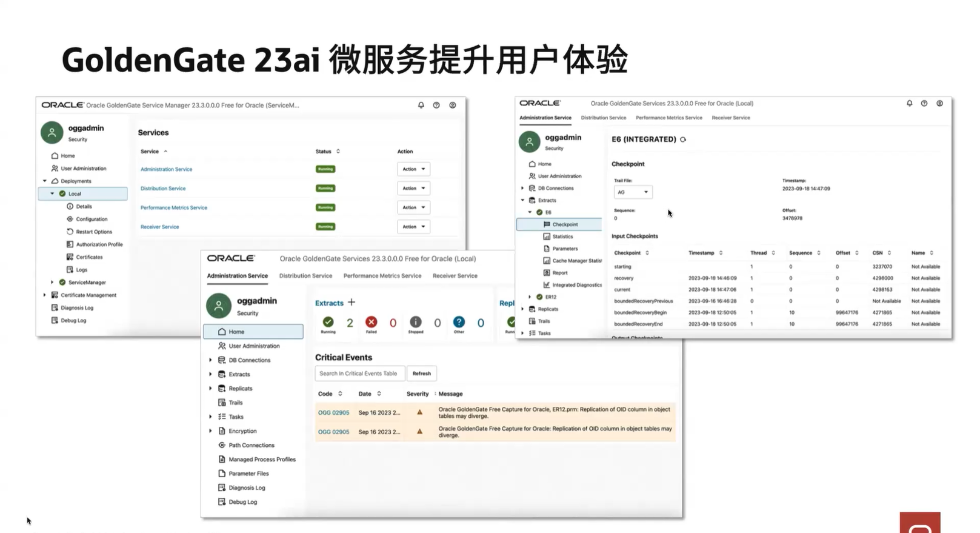The image size is (980, 533).
Task: Open Diagnosis Log in the Critical Events window sidebar
Action: tap(241, 488)
